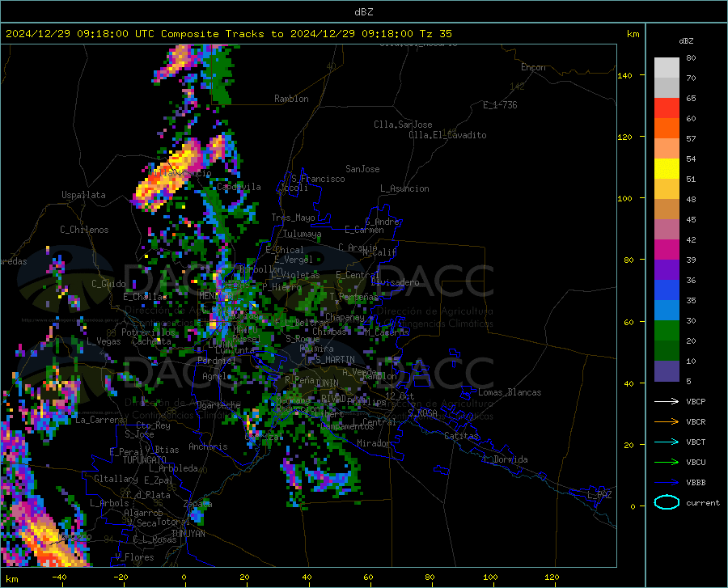Screen dimensions: 728x588
Task: Click the 'dBZ' title at top center
Action: (363, 12)
